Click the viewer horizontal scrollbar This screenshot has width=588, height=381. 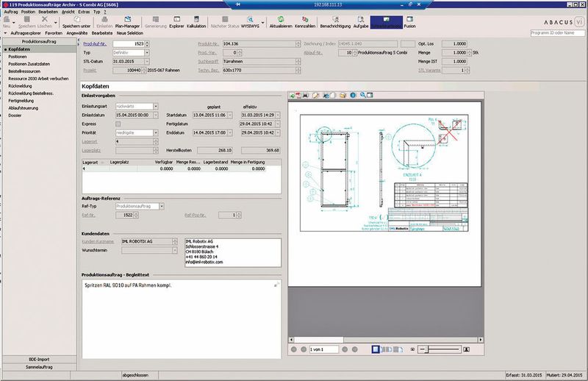pos(386,340)
